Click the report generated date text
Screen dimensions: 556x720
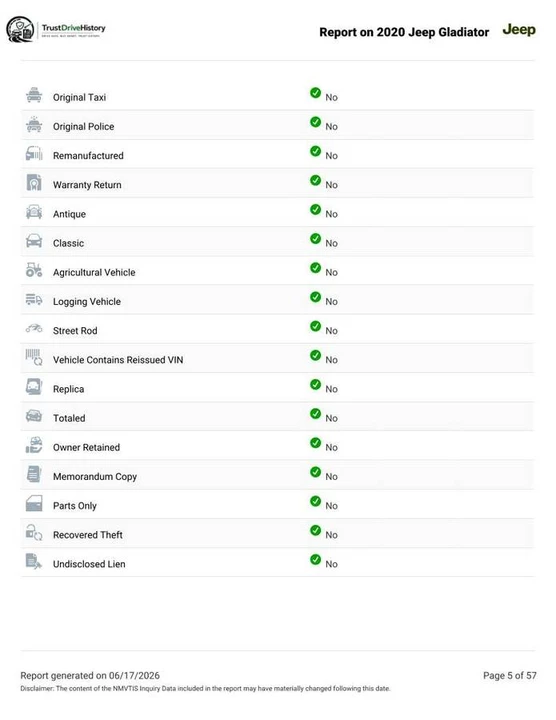(90, 675)
